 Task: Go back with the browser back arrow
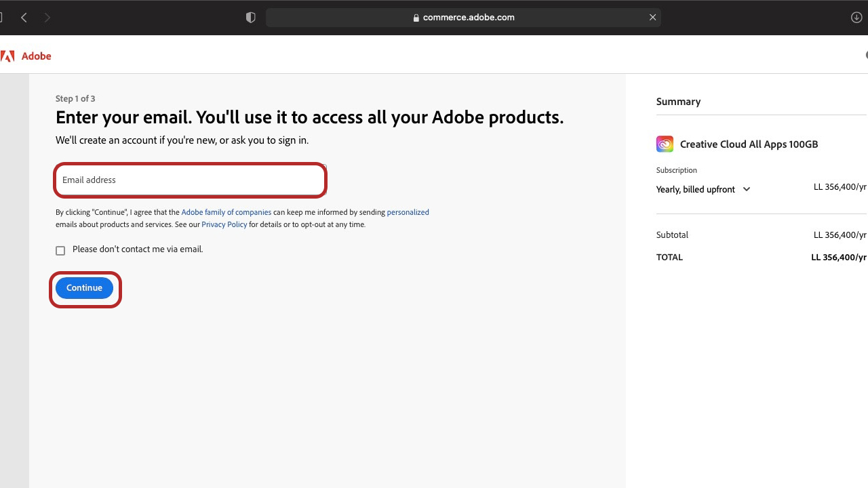[24, 18]
